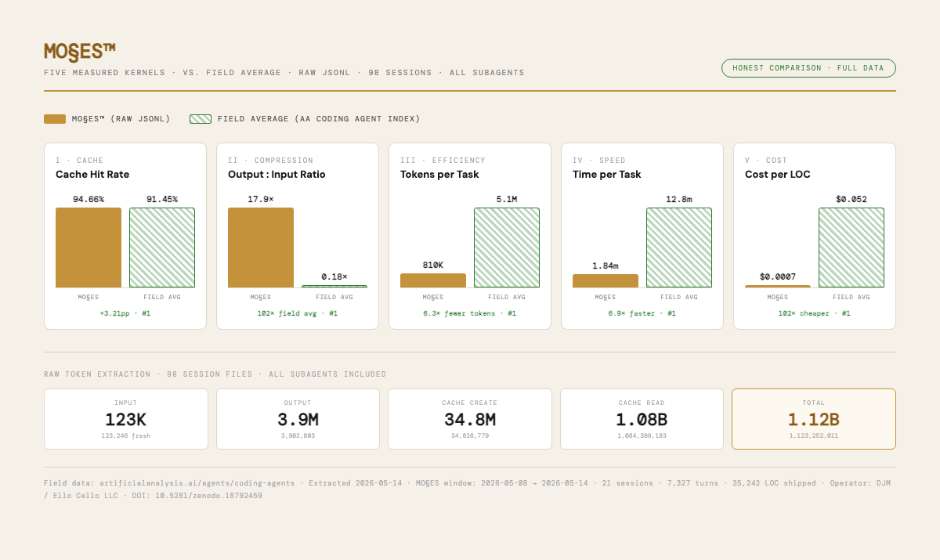
Task: Click the Tokens per Task card title
Action: coord(439,175)
